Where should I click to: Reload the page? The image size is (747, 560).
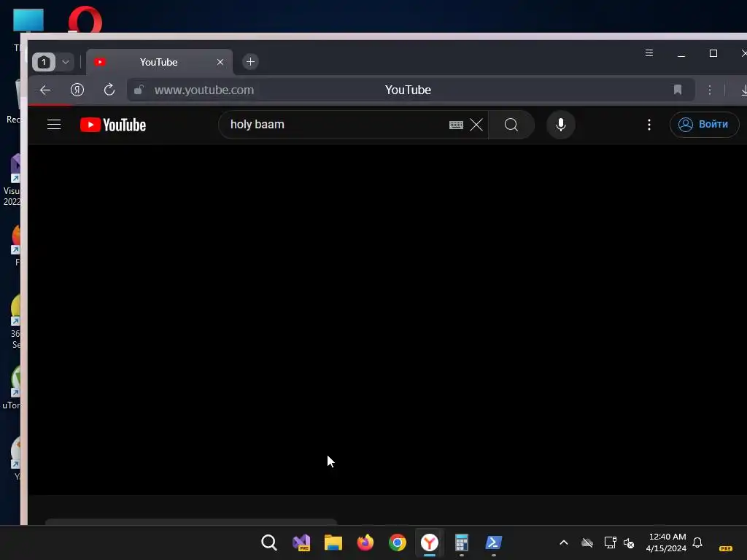click(109, 90)
